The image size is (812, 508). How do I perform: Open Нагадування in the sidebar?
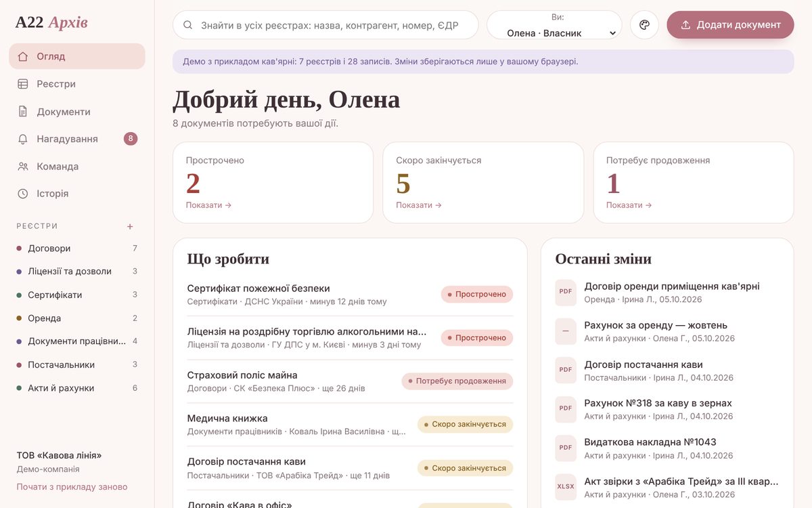77,139
